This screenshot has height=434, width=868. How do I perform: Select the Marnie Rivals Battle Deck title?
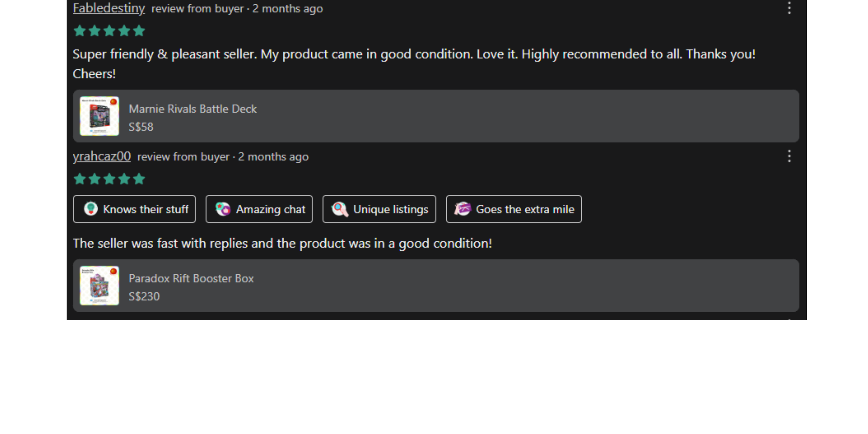[x=192, y=109]
